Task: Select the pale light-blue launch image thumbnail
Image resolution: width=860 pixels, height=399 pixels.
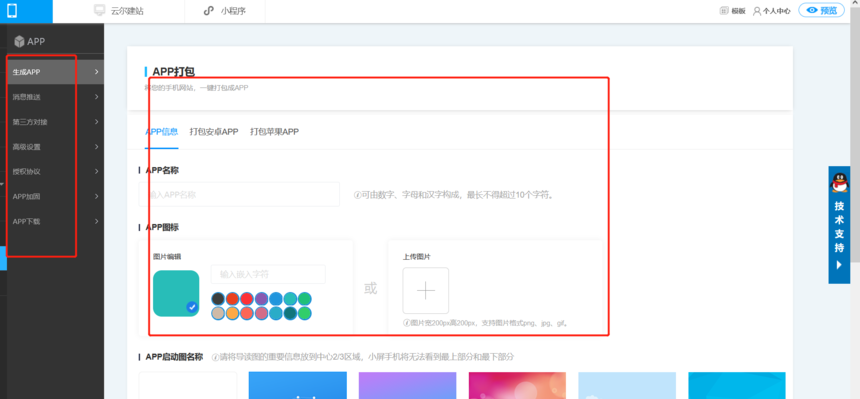Action: (x=627, y=385)
